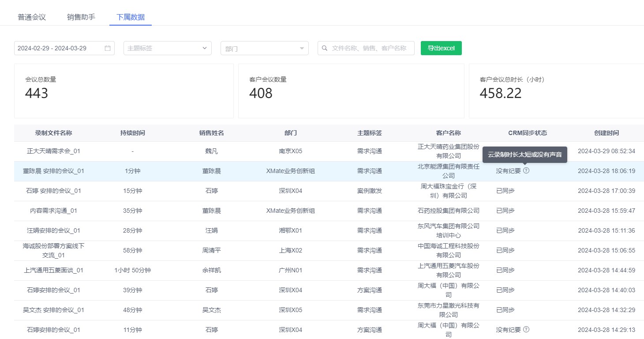This screenshot has height=339, width=644.
Task: Click the 客户会议数量 408 card
Action: pyautogui.click(x=351, y=91)
